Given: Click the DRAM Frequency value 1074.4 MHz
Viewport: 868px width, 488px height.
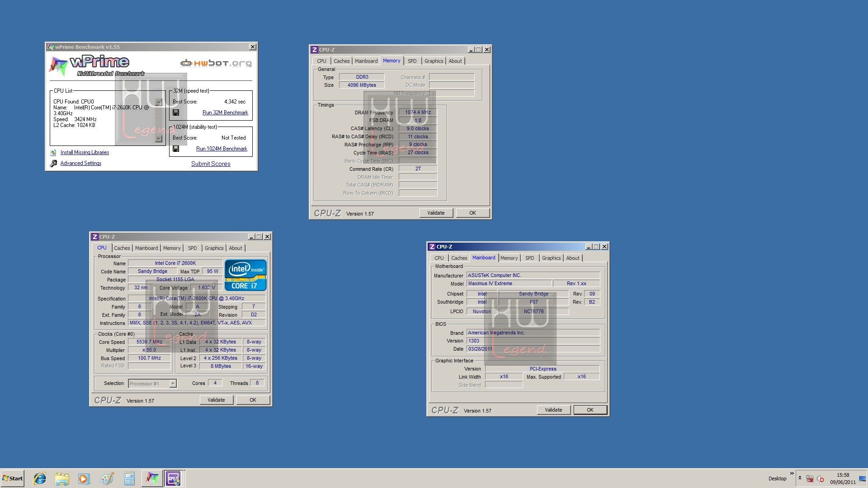Looking at the screenshot, I should [x=418, y=112].
